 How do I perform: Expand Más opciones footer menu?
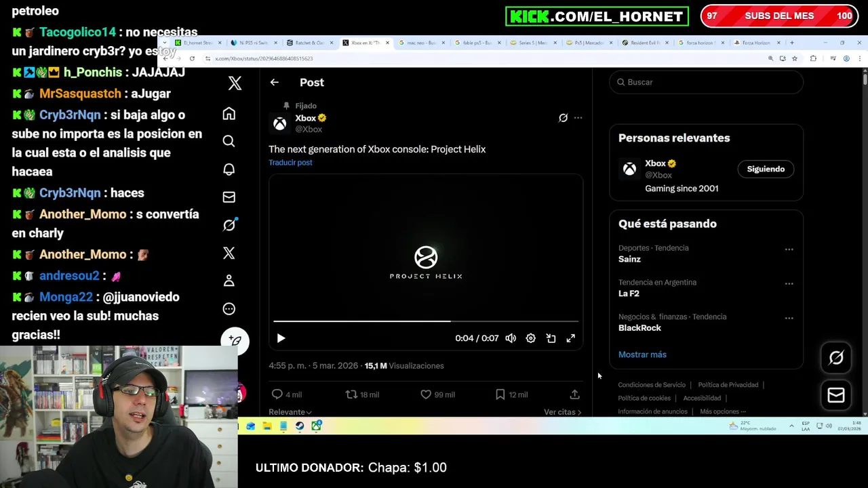[x=723, y=411]
